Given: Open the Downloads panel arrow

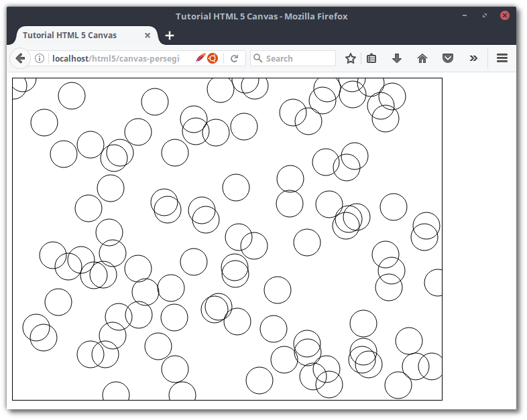Looking at the screenshot, I should coord(397,58).
